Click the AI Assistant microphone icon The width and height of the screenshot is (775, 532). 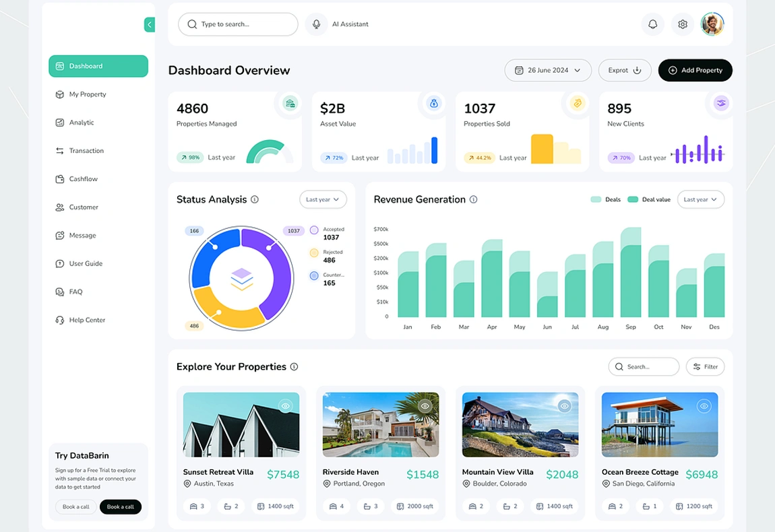(x=316, y=24)
